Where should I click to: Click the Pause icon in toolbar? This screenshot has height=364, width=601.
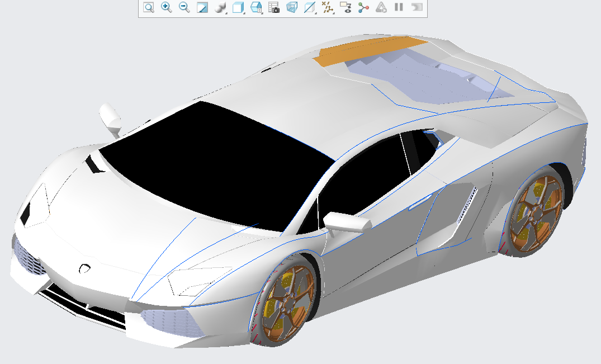[x=399, y=7]
